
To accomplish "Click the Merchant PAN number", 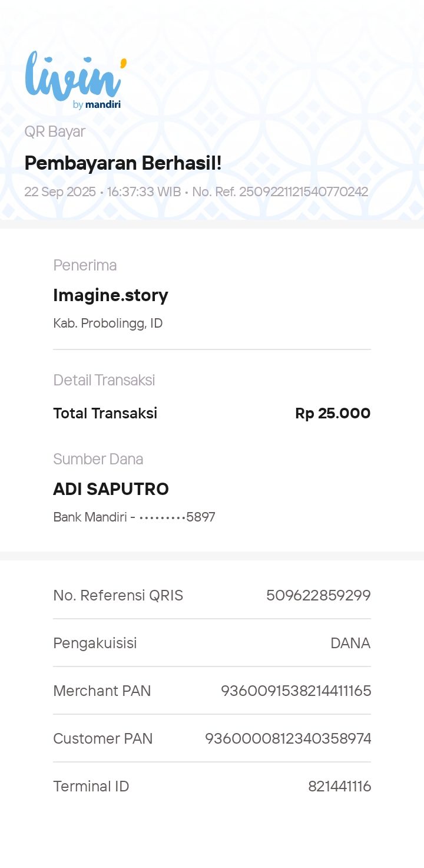I will [x=296, y=691].
